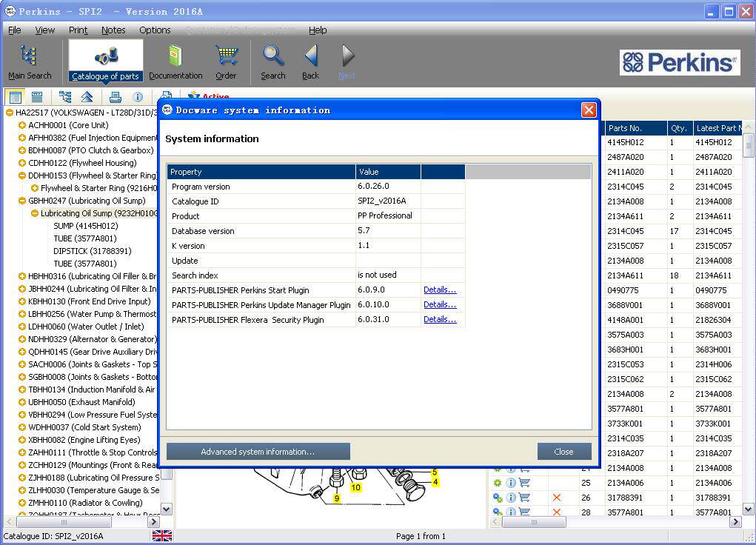The width and height of the screenshot is (756, 545).
Task: Click the Advanced system information button
Action: (x=258, y=452)
